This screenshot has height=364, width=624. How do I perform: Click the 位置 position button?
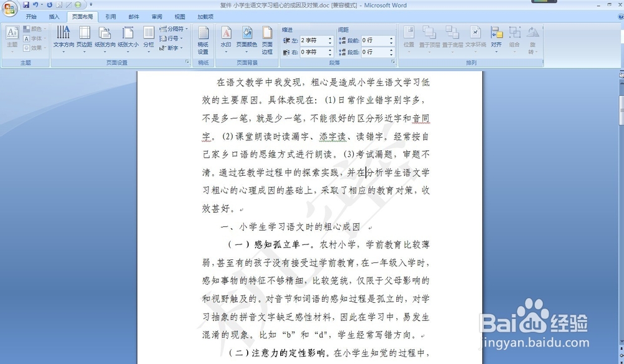pos(409,39)
